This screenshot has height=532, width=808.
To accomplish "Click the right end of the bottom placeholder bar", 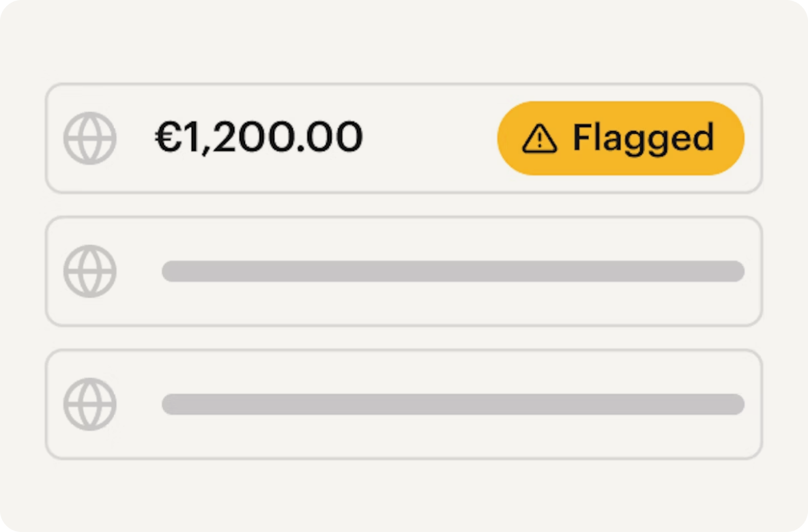I will (x=734, y=404).
